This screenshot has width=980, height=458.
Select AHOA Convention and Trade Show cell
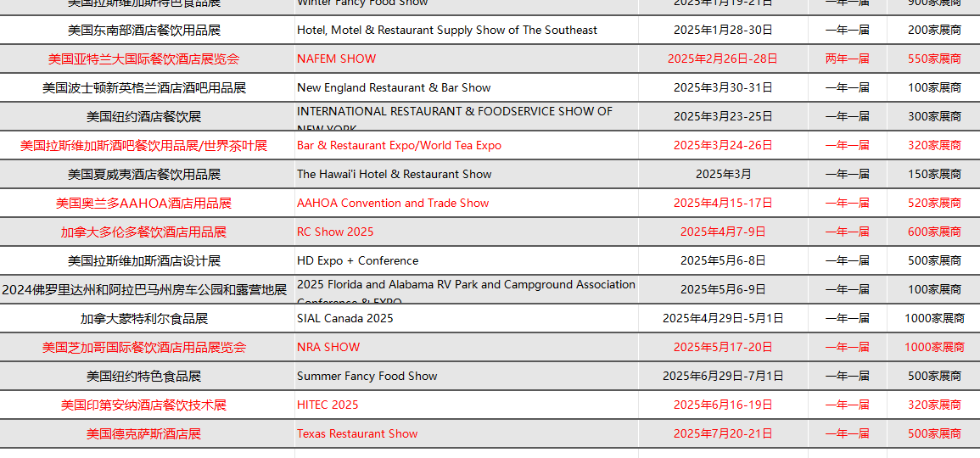393,203
